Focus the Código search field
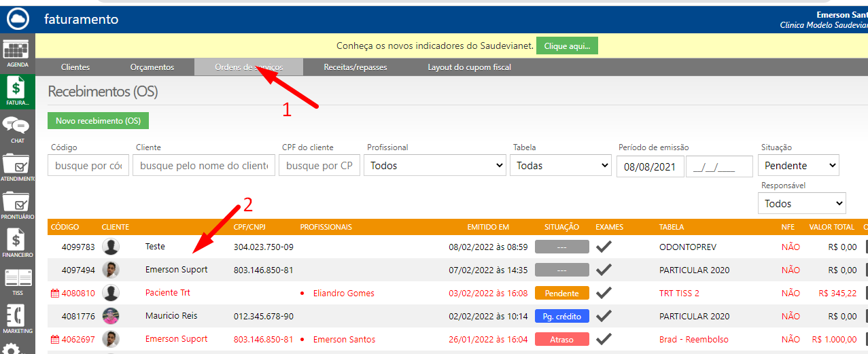Image resolution: width=868 pixels, height=354 pixels. tap(88, 165)
